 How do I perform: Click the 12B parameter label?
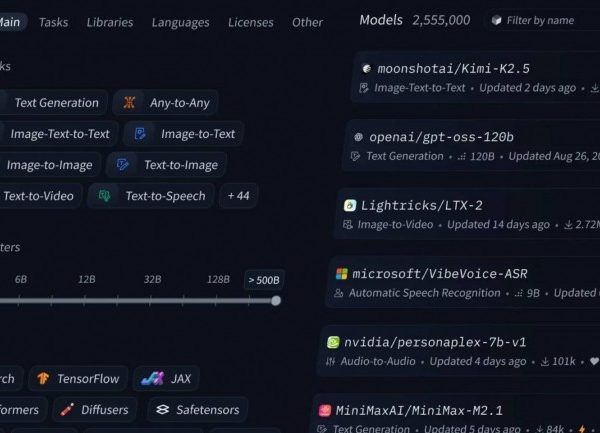pyautogui.click(x=86, y=280)
